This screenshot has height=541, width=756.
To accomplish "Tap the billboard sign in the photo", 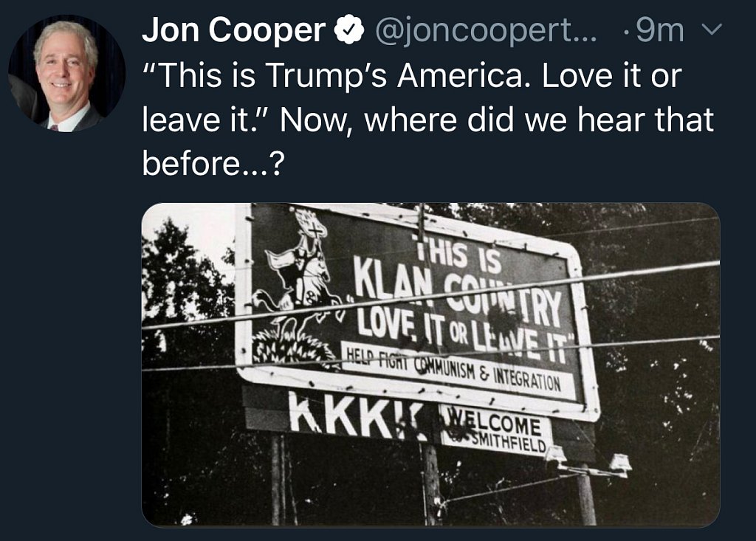I will (x=413, y=310).
